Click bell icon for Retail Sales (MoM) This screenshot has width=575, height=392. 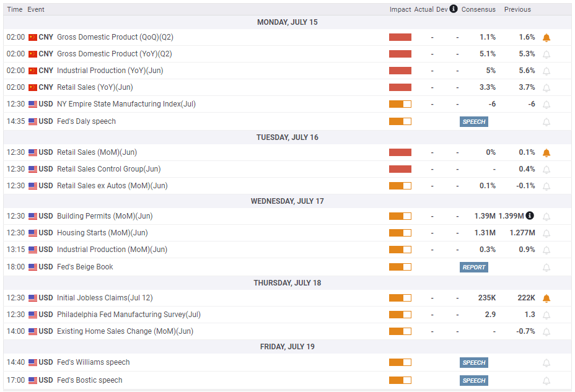[x=546, y=153]
